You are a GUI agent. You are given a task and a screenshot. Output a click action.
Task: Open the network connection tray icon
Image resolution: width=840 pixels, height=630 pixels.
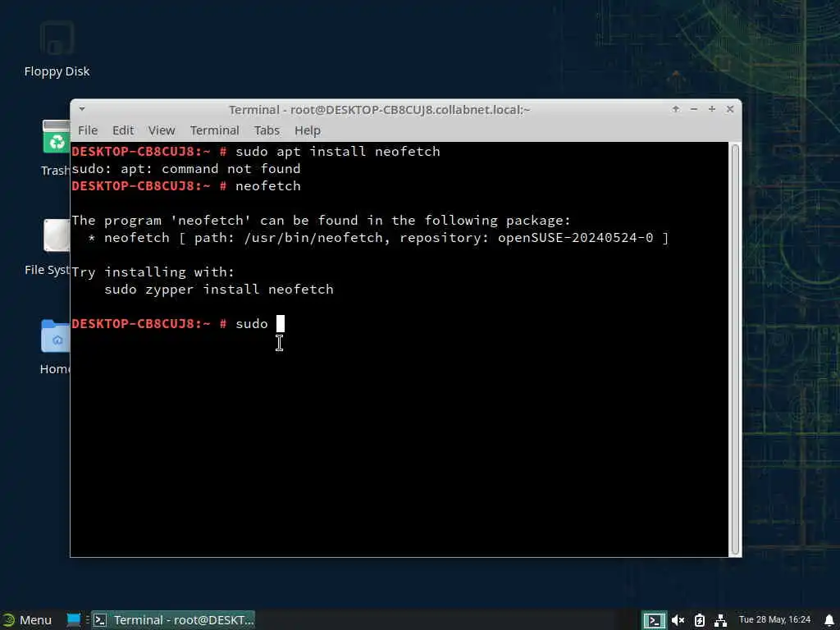point(720,620)
